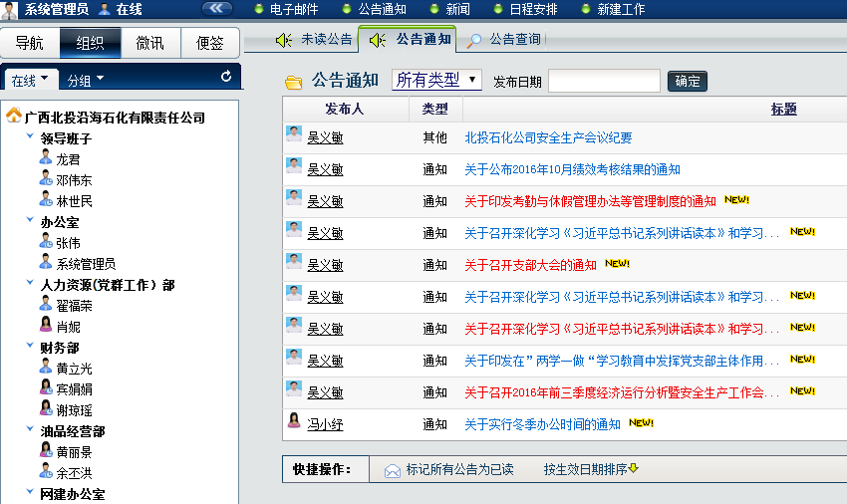Click the user icon beside 黄丽景
Screen dimensions: 847x504
[46, 450]
